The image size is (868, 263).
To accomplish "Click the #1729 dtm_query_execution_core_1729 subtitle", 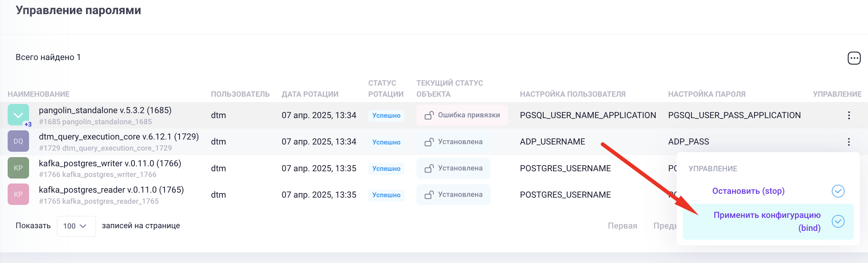I will [105, 148].
